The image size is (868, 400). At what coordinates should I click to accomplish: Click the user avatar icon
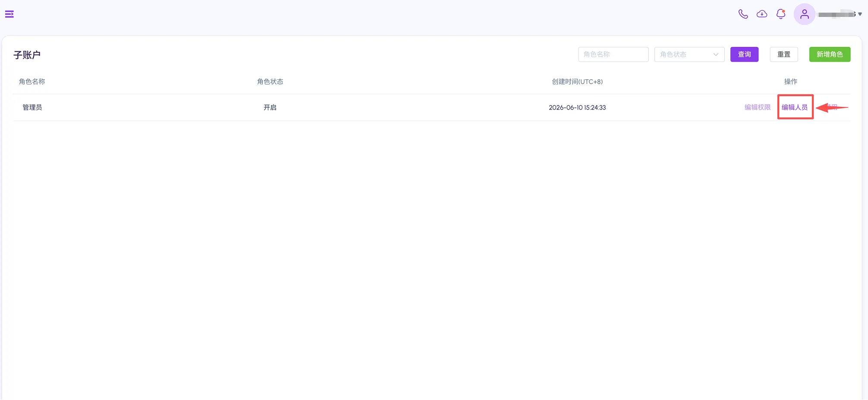pyautogui.click(x=804, y=14)
